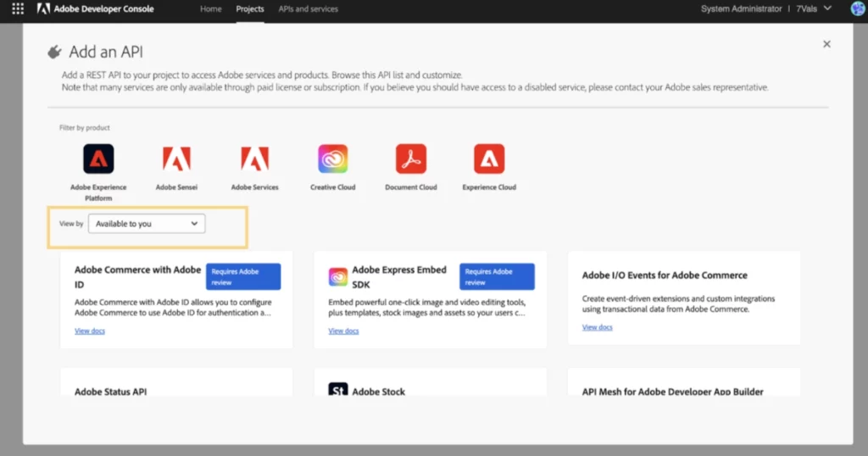
Task: Open View docs for Adobe Commerce with Adobe ID
Action: (90, 331)
